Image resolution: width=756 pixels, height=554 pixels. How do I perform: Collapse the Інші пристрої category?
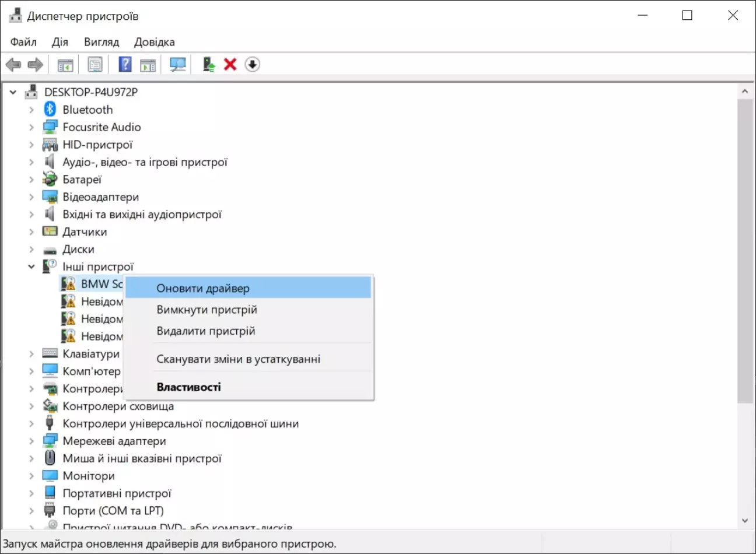point(32,267)
